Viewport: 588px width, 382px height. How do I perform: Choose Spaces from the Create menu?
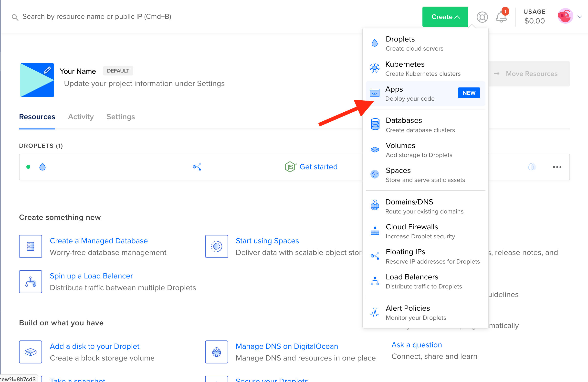425,175
